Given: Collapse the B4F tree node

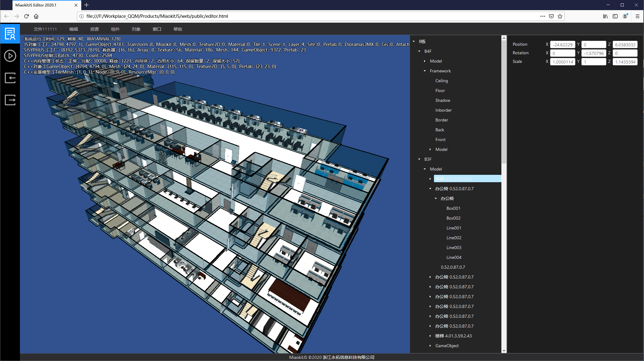Looking at the screenshot, I should point(419,51).
